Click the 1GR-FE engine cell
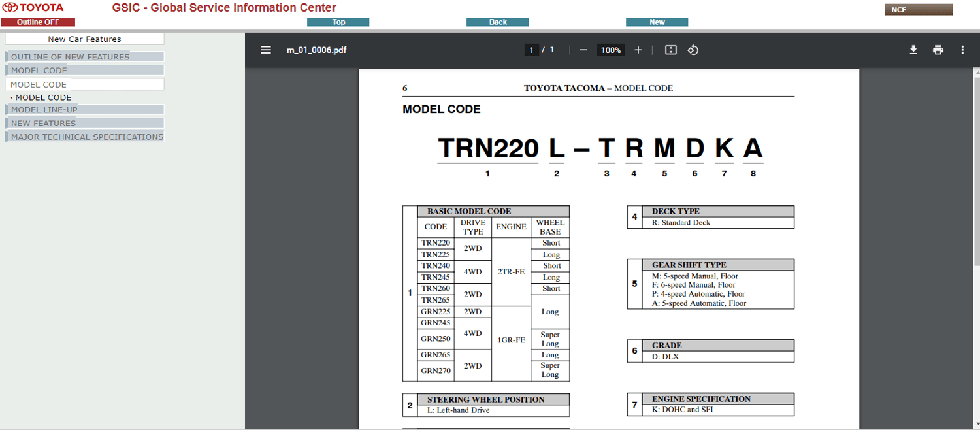The width and height of the screenshot is (980, 430). tap(511, 340)
